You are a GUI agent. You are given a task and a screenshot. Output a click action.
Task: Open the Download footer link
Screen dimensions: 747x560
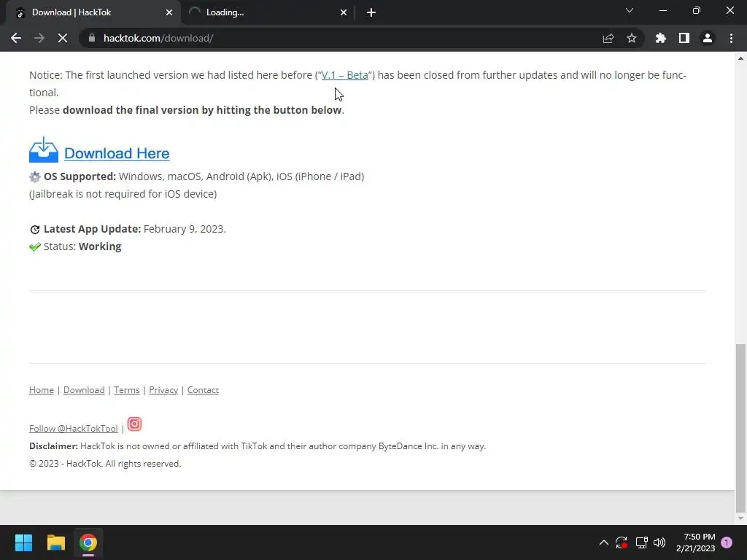pyautogui.click(x=84, y=390)
